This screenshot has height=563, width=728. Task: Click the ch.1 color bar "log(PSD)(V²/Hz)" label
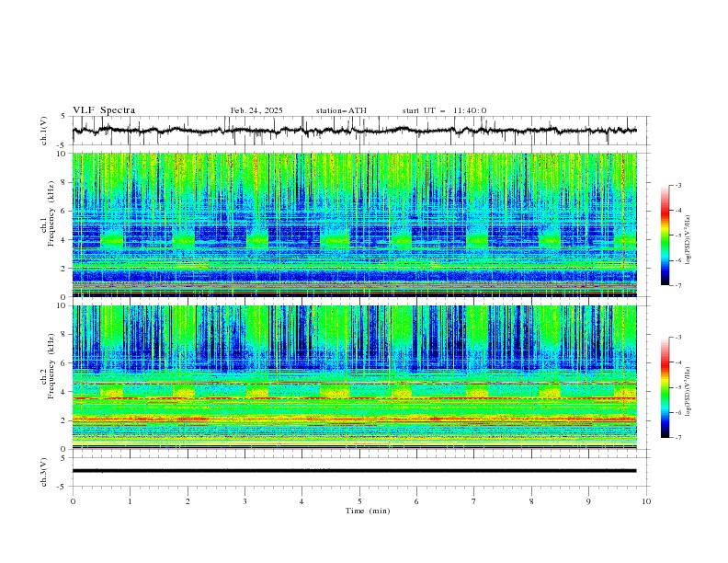[x=688, y=240]
